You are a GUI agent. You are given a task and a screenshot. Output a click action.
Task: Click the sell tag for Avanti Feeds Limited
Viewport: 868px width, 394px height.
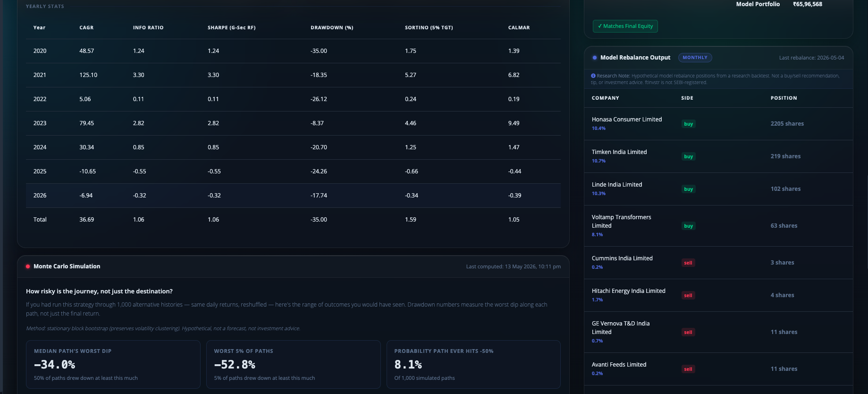[x=688, y=369]
